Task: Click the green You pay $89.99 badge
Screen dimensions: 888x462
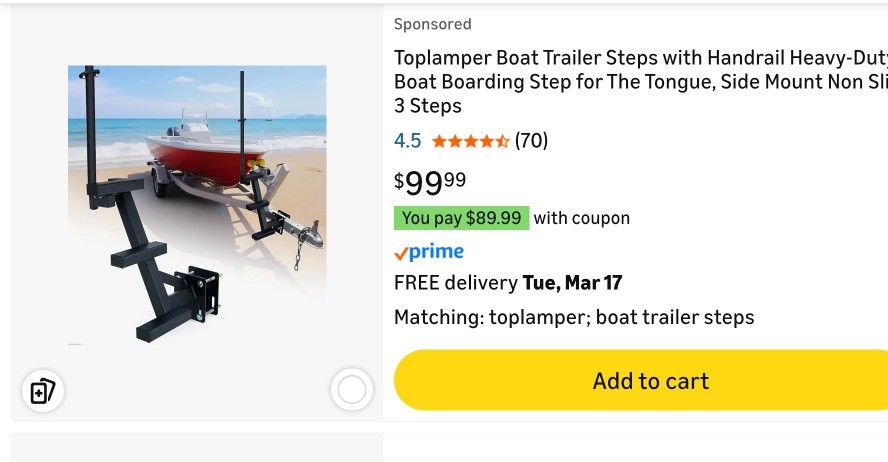Action: 461,218
